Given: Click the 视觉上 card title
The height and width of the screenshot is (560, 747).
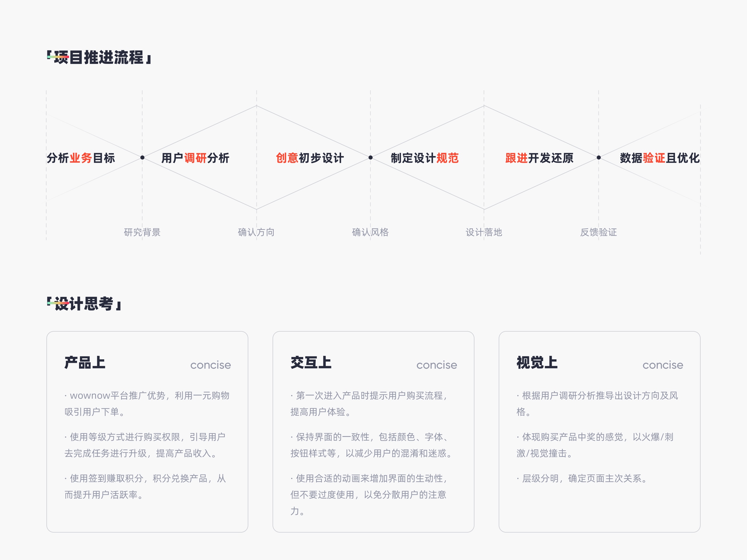Looking at the screenshot, I should 537,363.
